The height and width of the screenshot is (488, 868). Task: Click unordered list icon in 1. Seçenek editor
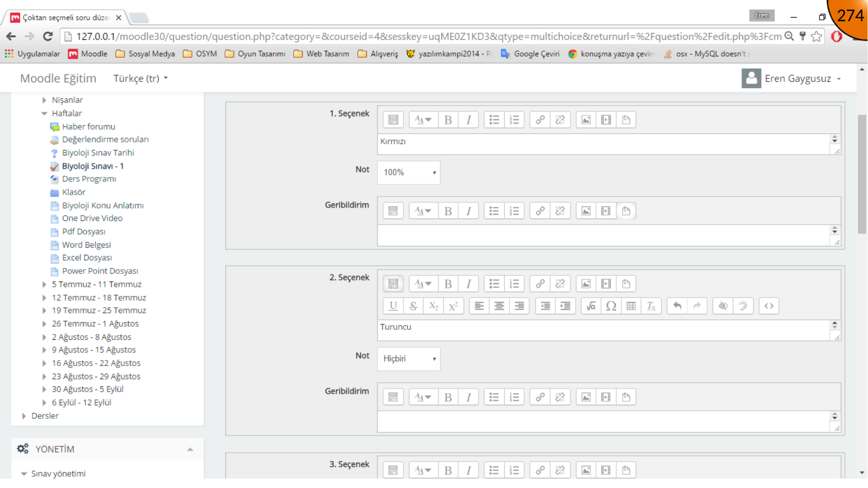494,120
